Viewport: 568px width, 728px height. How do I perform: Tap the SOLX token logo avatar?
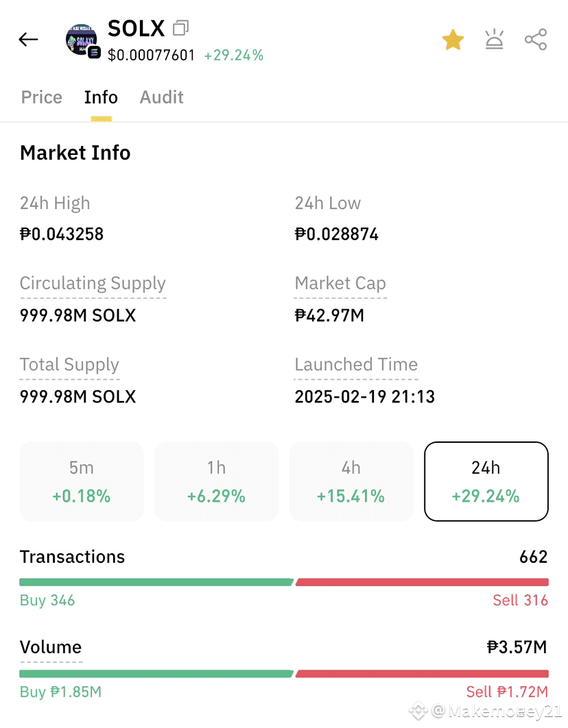click(x=83, y=41)
